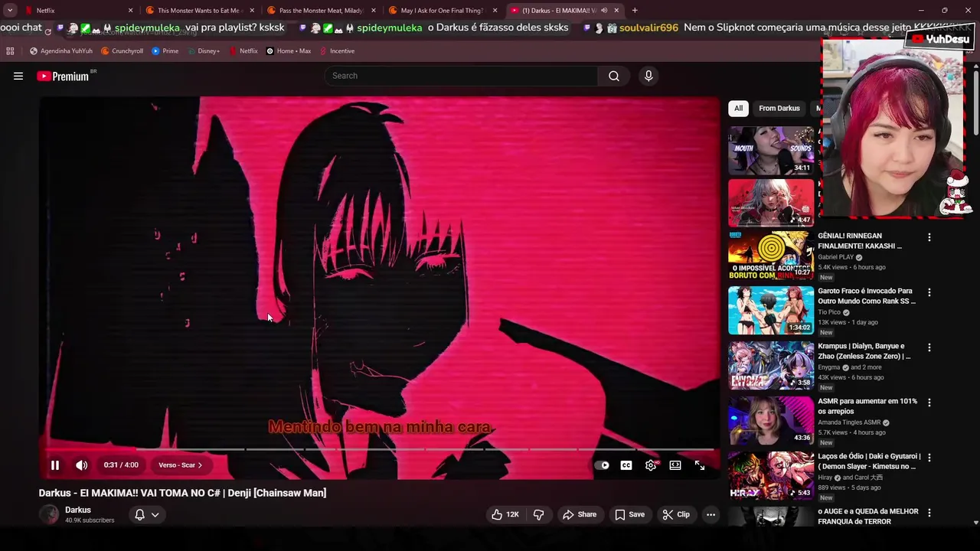Open 'Garoto Fraco é Invocado' video title

click(867, 296)
